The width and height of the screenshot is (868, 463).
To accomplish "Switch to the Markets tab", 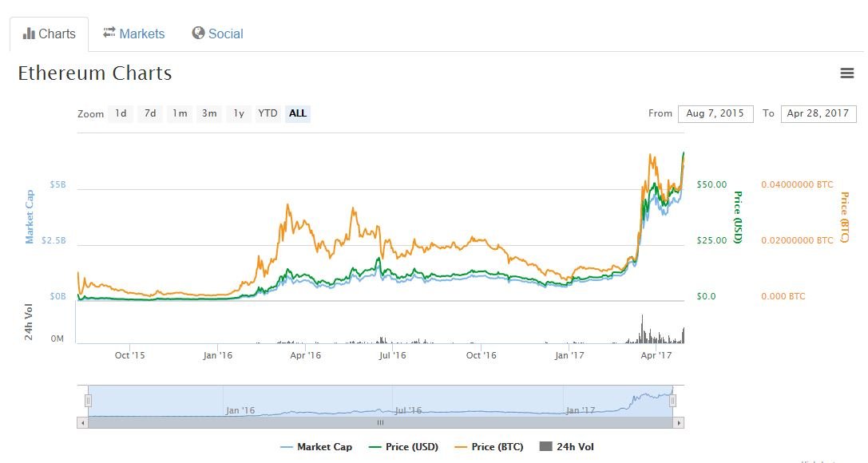I will point(134,34).
